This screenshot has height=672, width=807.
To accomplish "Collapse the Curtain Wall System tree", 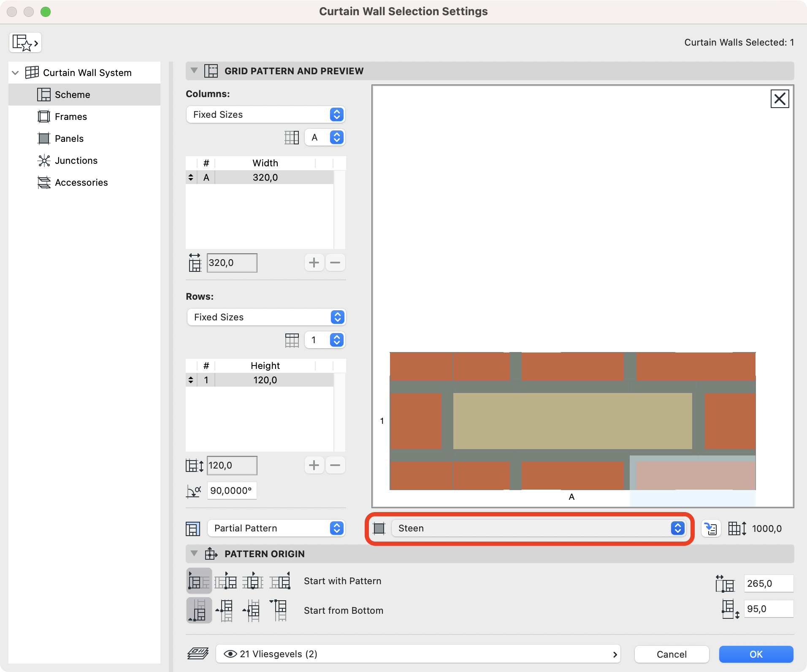I will pyautogui.click(x=15, y=73).
